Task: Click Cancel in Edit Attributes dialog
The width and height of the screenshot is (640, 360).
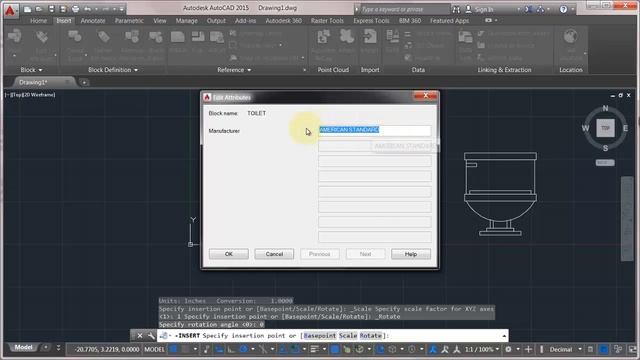Action: [x=274, y=254]
